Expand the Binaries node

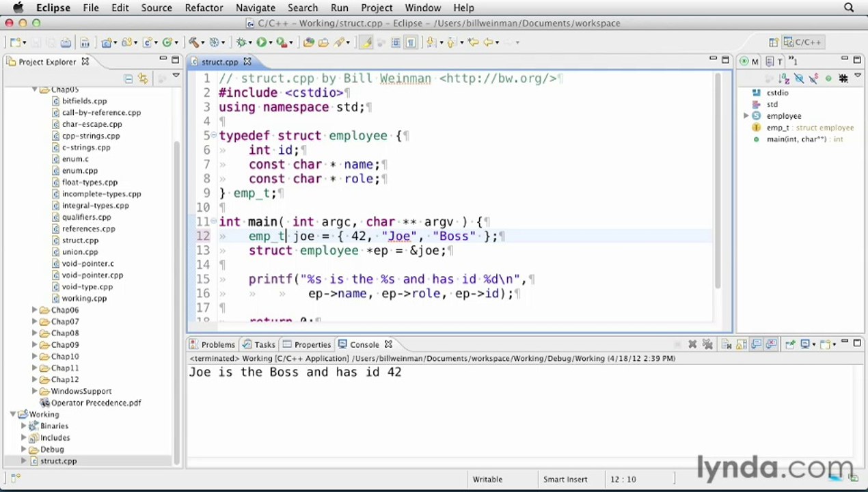(x=24, y=426)
